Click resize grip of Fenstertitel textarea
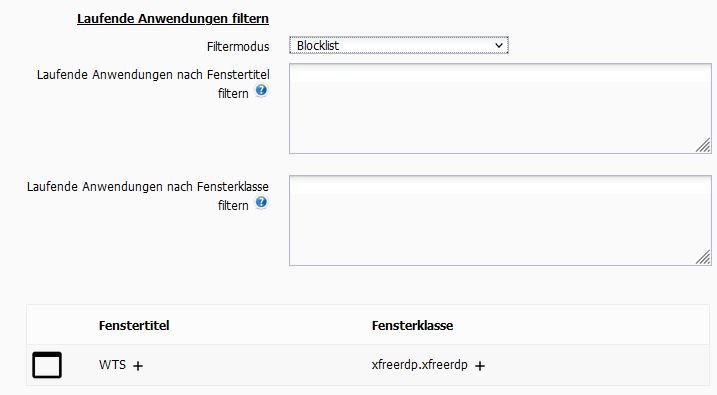Viewport: 717px width, 395px height. pyautogui.click(x=703, y=146)
